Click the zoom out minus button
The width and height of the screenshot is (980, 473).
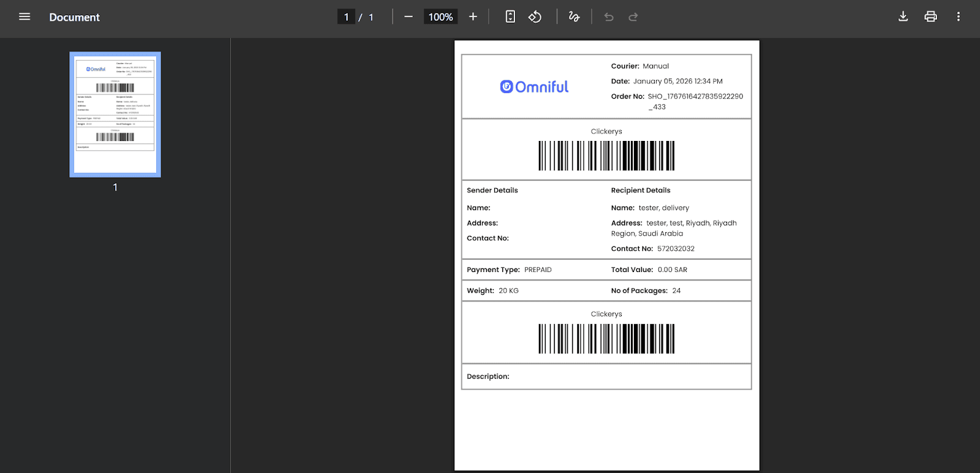pos(409,17)
